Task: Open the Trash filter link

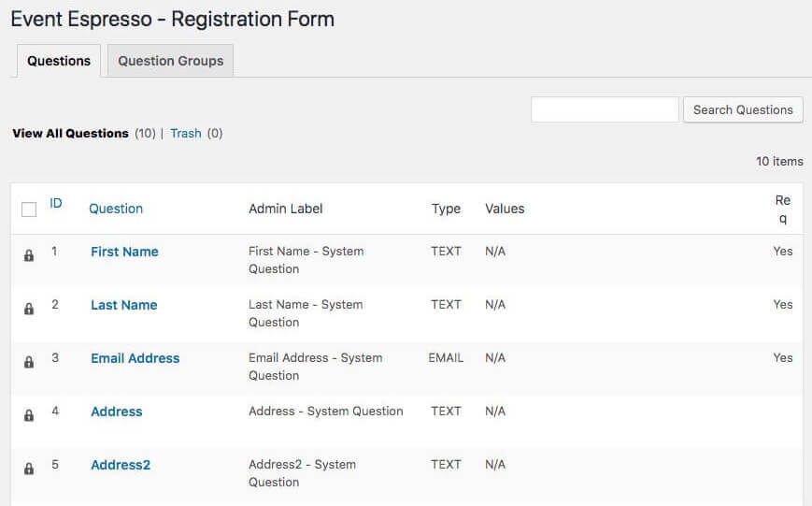Action: click(186, 133)
